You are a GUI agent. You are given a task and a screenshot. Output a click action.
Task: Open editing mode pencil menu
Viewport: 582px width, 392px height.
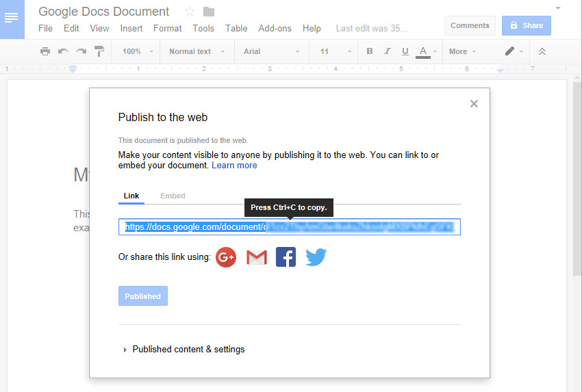[514, 51]
